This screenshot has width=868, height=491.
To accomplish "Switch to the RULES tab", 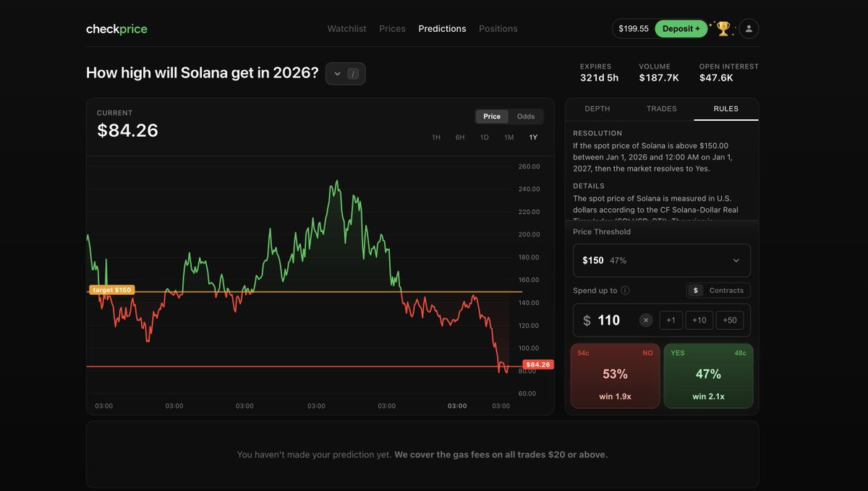I will click(x=726, y=108).
